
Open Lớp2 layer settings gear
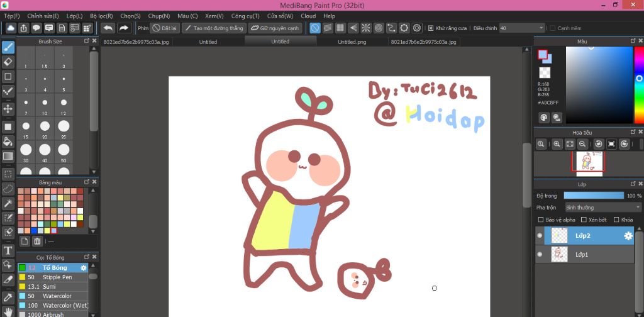click(628, 236)
